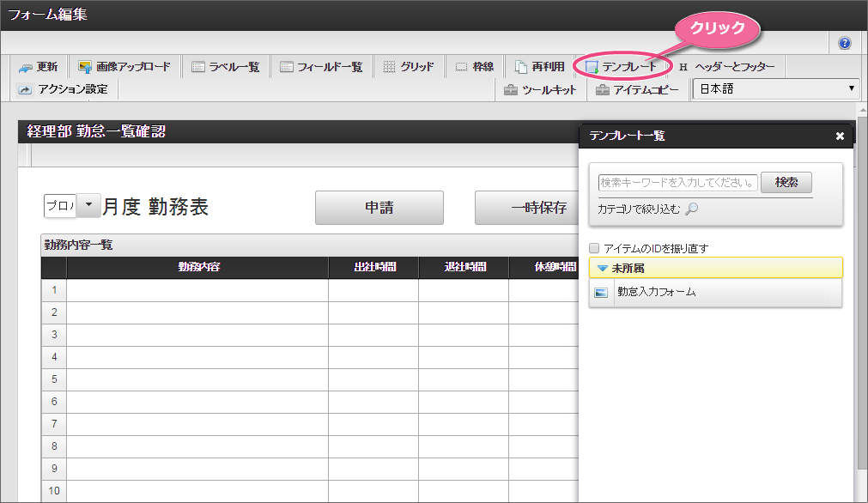Screen dimensions: 868x503
Task: Select row number 1 in the table
Action: tap(54, 290)
